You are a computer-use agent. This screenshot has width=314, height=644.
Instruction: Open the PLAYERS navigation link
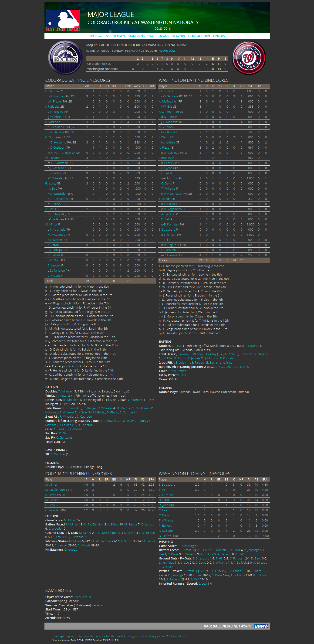click(x=178, y=36)
